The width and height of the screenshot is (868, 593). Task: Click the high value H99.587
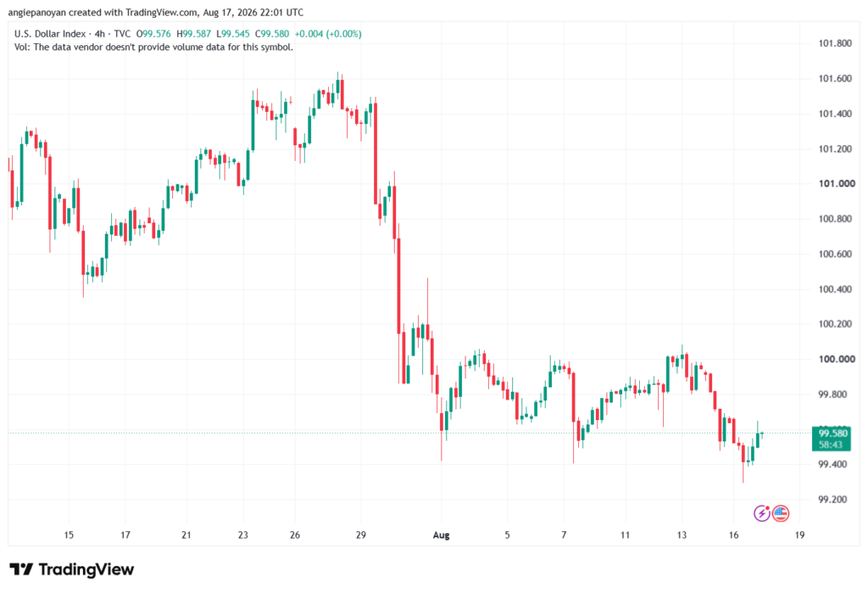pos(194,34)
